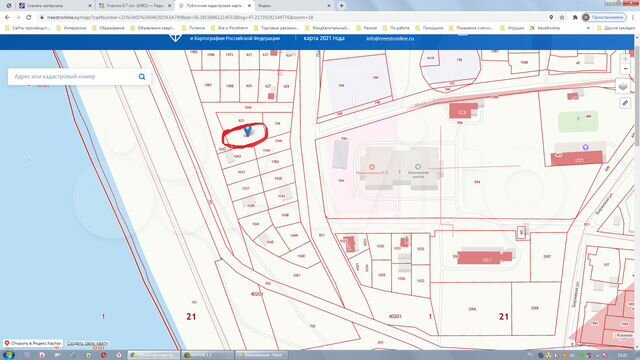The height and width of the screenshot is (360, 640).
Task: Go back in browser history
Action: pos(7,18)
